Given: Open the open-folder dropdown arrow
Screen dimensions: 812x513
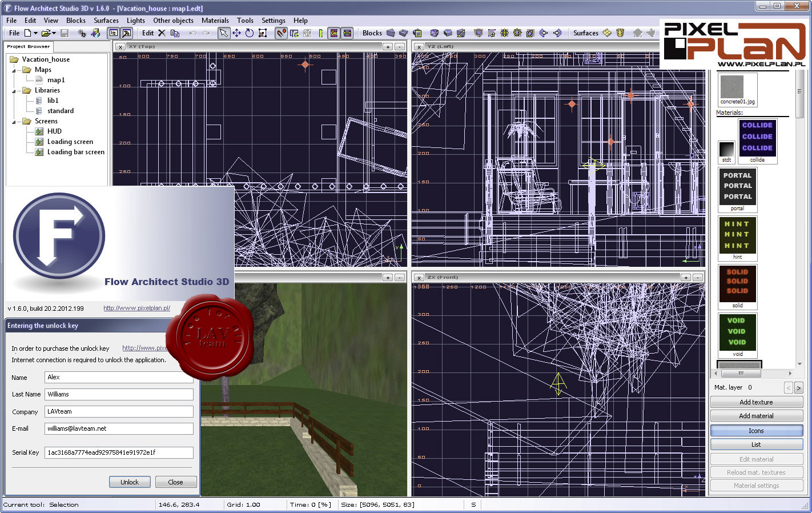Looking at the screenshot, I should 54,34.
